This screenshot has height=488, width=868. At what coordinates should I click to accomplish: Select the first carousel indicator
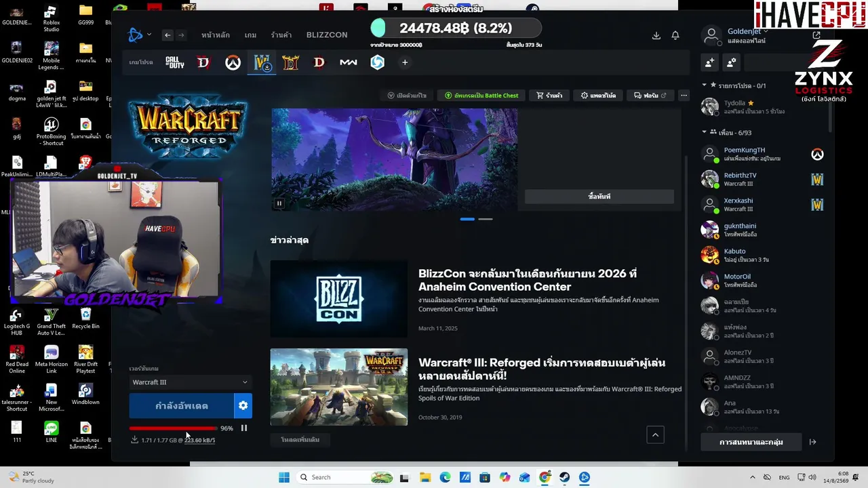[x=467, y=219]
